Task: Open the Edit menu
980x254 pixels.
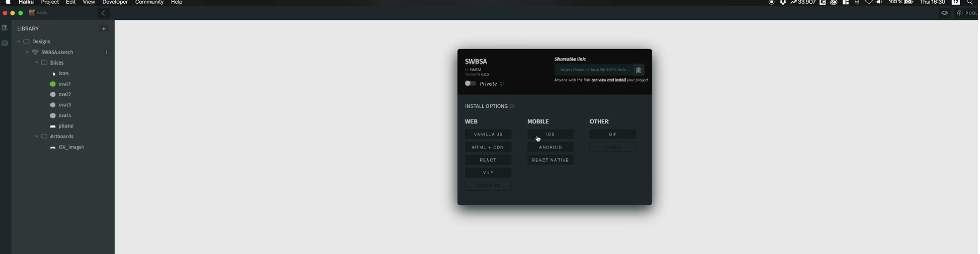Action: click(71, 3)
